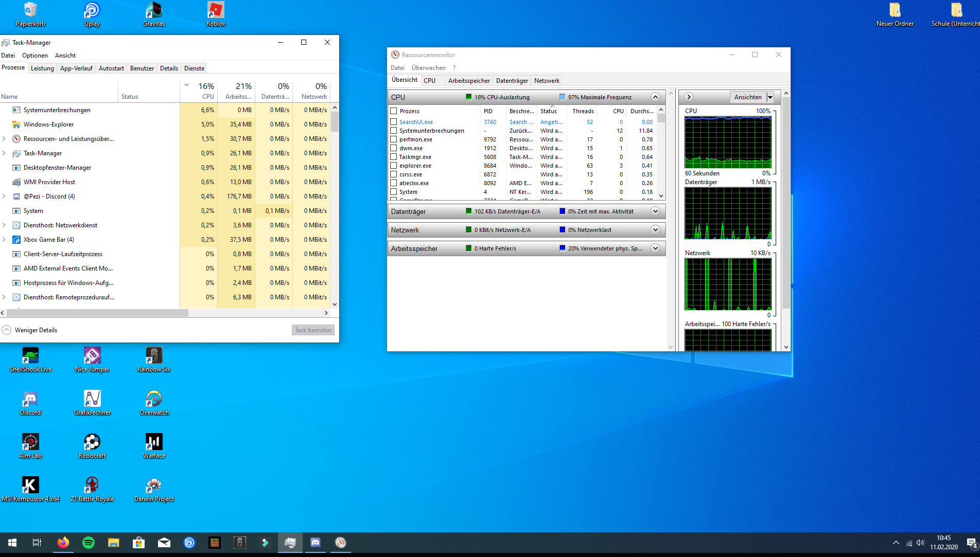The height and width of the screenshot is (557, 980).
Task: Click the Ansichten button in Ressourcenmonitor
Action: 748,97
